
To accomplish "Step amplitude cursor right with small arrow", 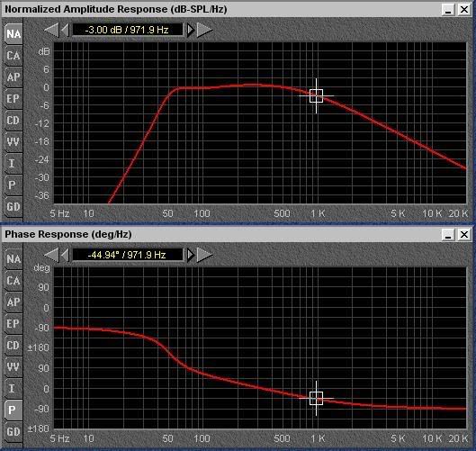I will (x=191, y=30).
